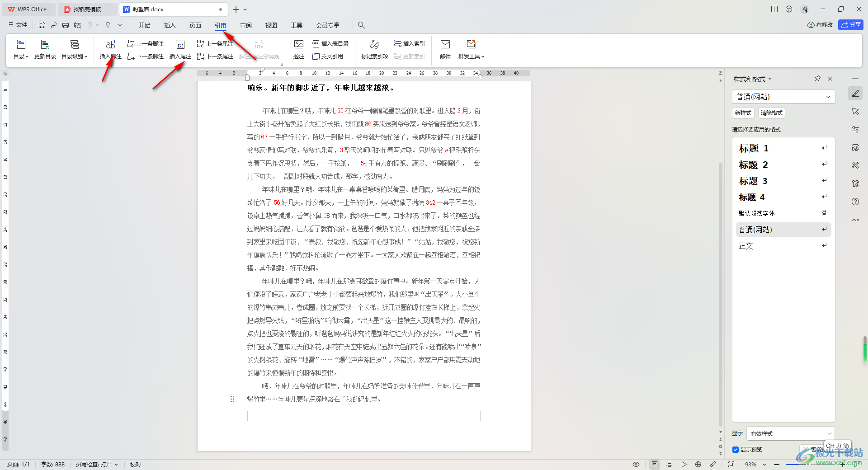Screen dimensions: 868x470
Task: Apply the 标题 3 style
Action: coord(783,181)
